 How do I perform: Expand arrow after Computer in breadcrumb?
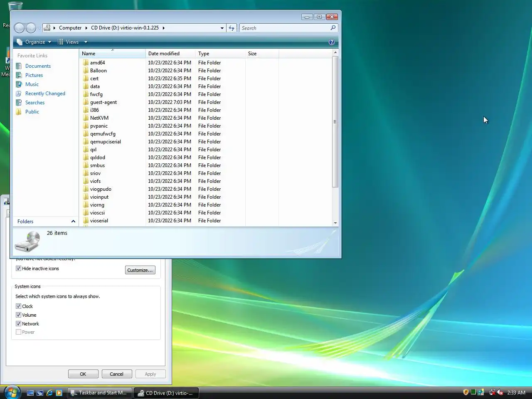coord(86,28)
